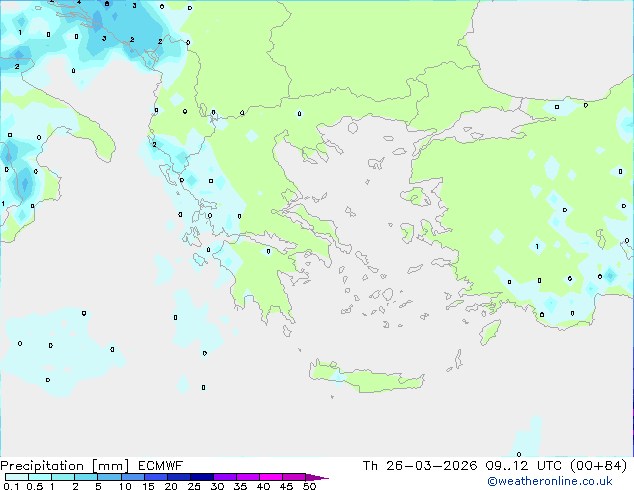
Task: Click the legend value '35'
Action: click(240, 486)
